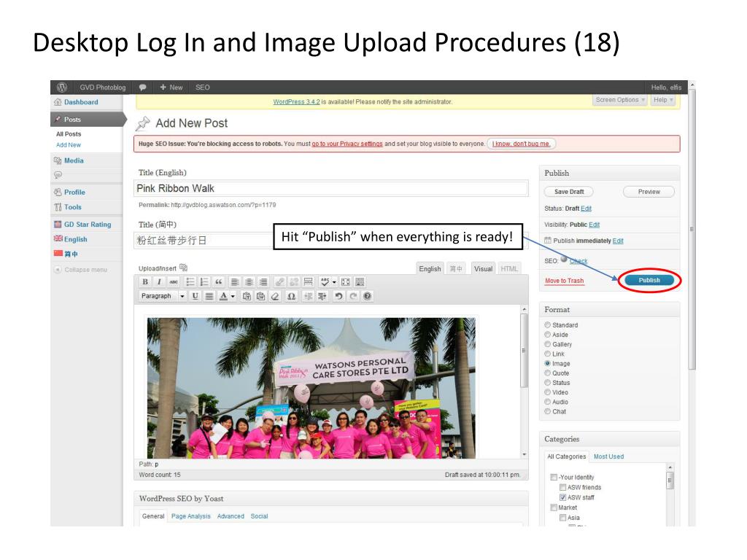
Task: Edit the post Visibility setting
Action: (x=594, y=225)
